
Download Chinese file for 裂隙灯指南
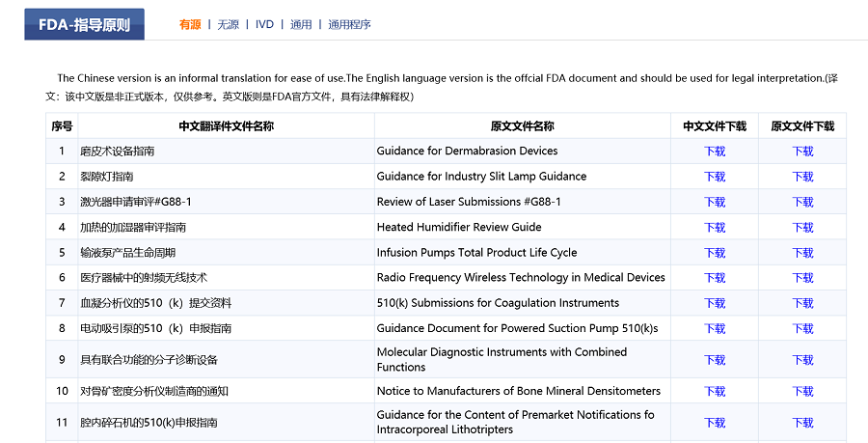tap(715, 177)
